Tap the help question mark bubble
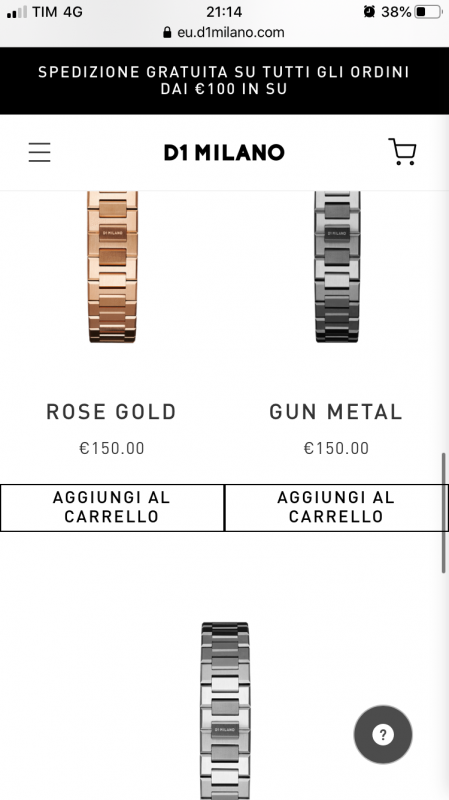The image size is (449, 800). click(x=383, y=735)
